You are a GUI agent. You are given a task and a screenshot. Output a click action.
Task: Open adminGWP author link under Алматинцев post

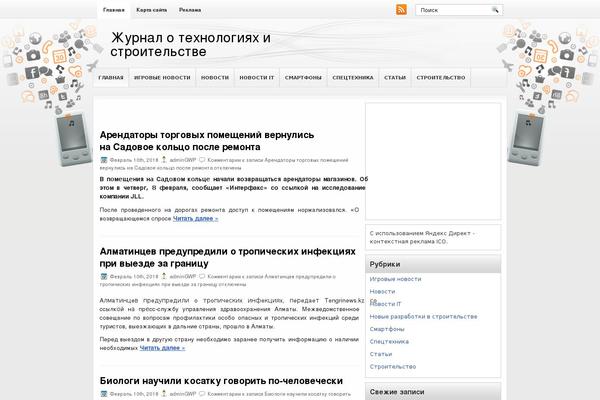click(x=183, y=276)
